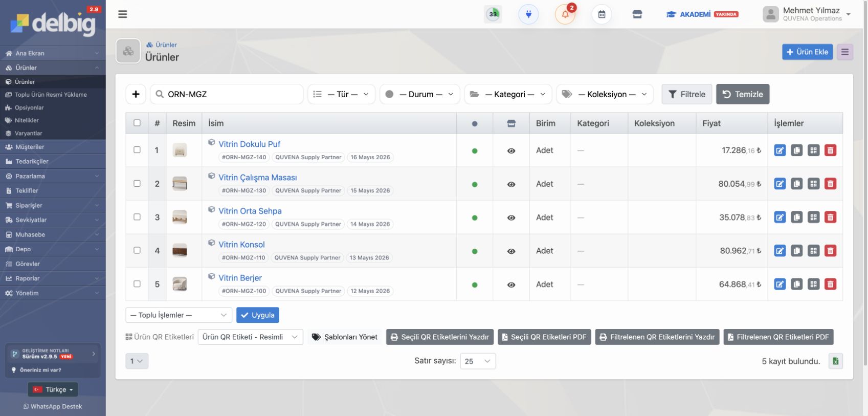The image size is (868, 416).
Task: Export list with green Excel icon
Action: tap(835, 361)
